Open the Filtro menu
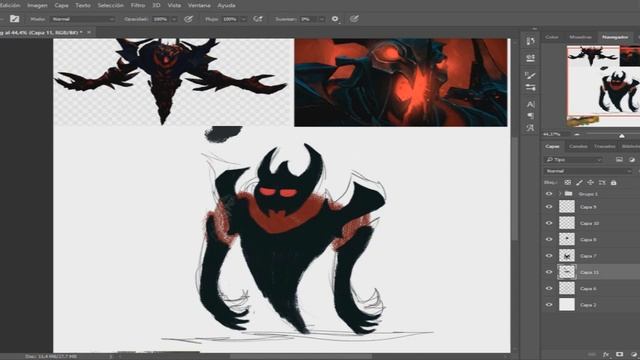The image size is (640, 360). pos(138,5)
